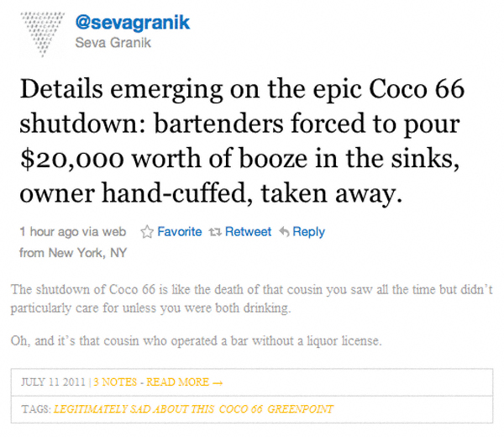
Task: Click the Reply text link
Action: pyautogui.click(x=308, y=232)
